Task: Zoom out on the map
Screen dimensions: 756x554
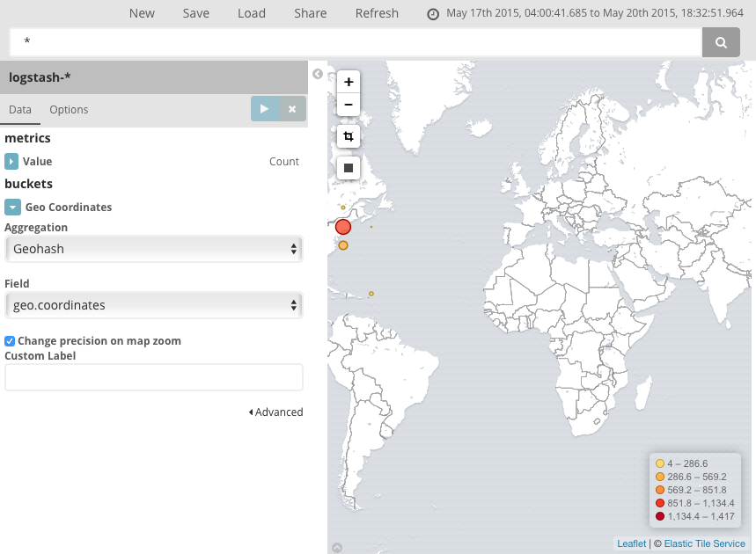Action: point(348,104)
